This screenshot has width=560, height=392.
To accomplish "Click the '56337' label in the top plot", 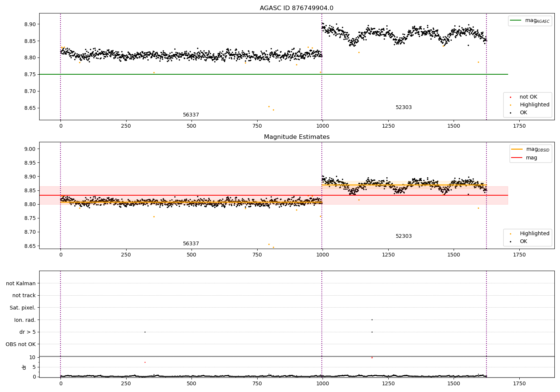I will coord(191,115).
